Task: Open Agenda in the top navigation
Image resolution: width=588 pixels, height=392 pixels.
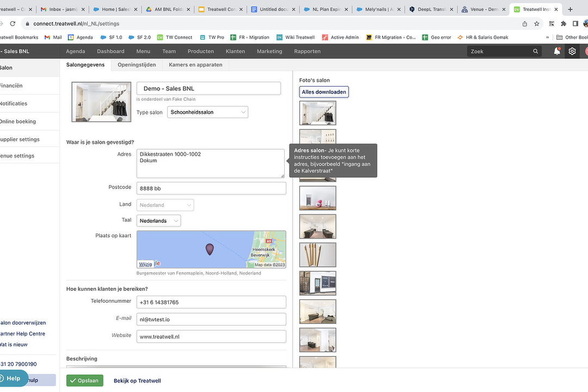Action: click(x=75, y=51)
